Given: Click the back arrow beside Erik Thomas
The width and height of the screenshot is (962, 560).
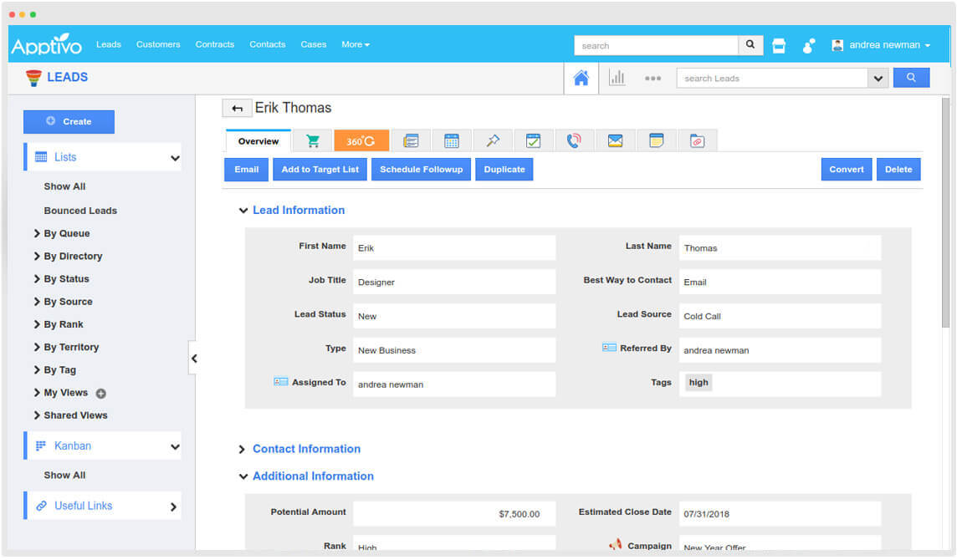Looking at the screenshot, I should (x=237, y=109).
